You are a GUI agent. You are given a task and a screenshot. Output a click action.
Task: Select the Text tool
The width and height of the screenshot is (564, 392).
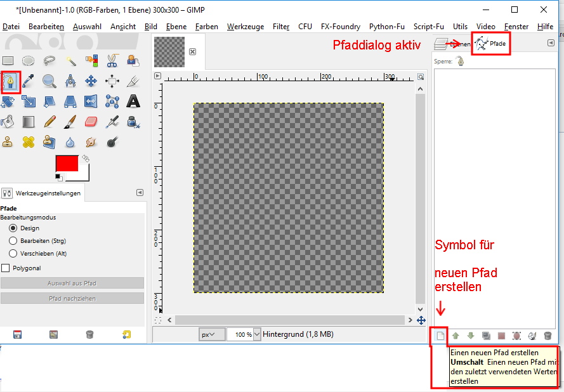pos(133,101)
